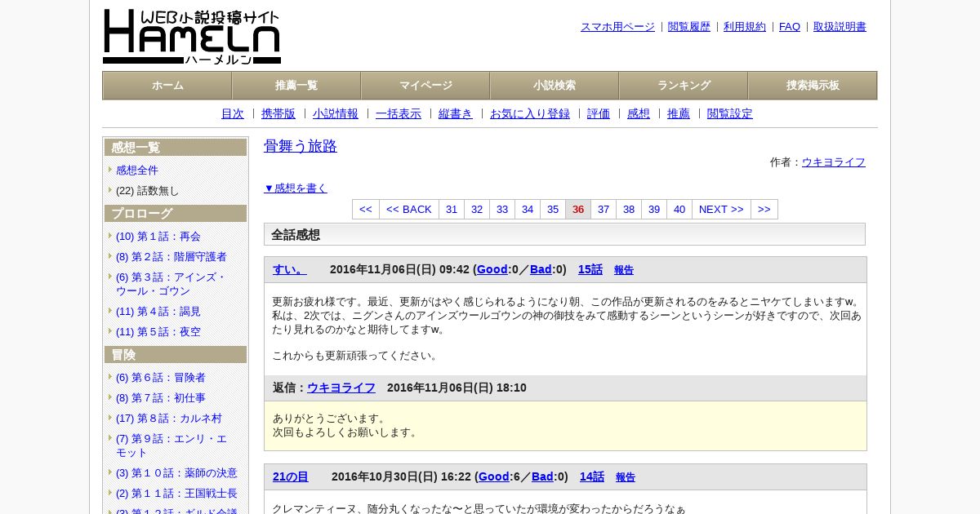Click 評価 in the sub menu

[599, 113]
